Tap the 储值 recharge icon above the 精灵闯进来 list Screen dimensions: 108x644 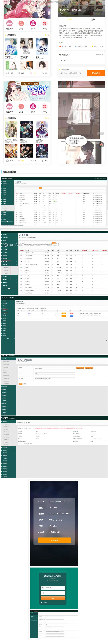(x=33, y=23)
